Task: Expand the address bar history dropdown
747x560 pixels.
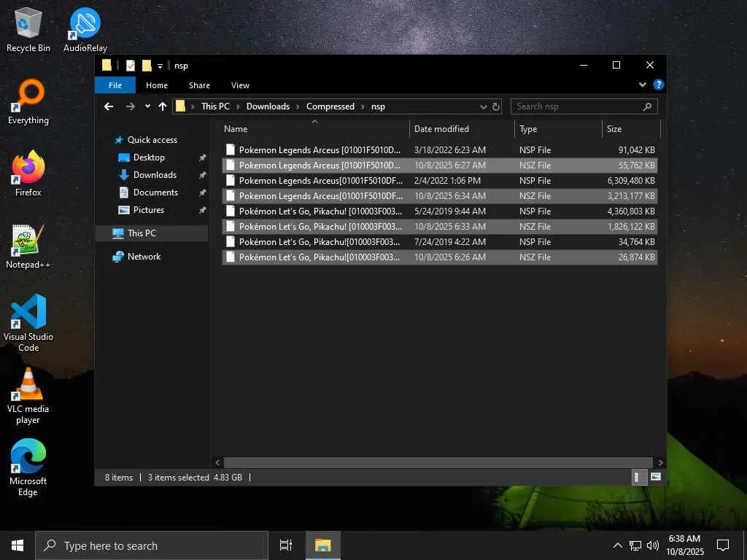Action: point(484,106)
